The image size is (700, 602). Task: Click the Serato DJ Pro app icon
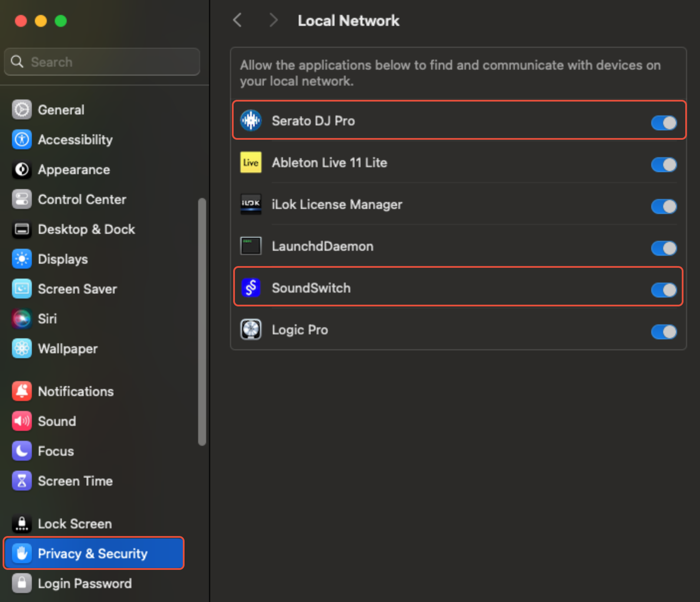[x=251, y=120]
